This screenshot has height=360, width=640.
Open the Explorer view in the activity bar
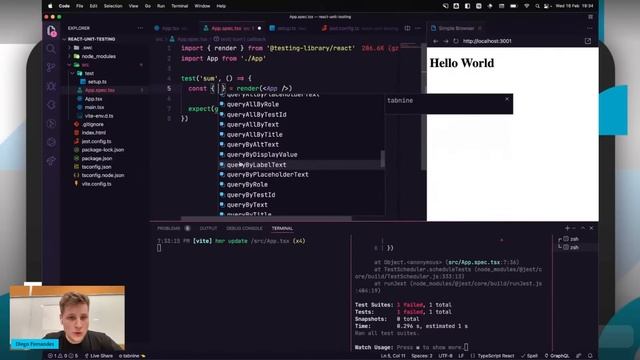[51, 31]
